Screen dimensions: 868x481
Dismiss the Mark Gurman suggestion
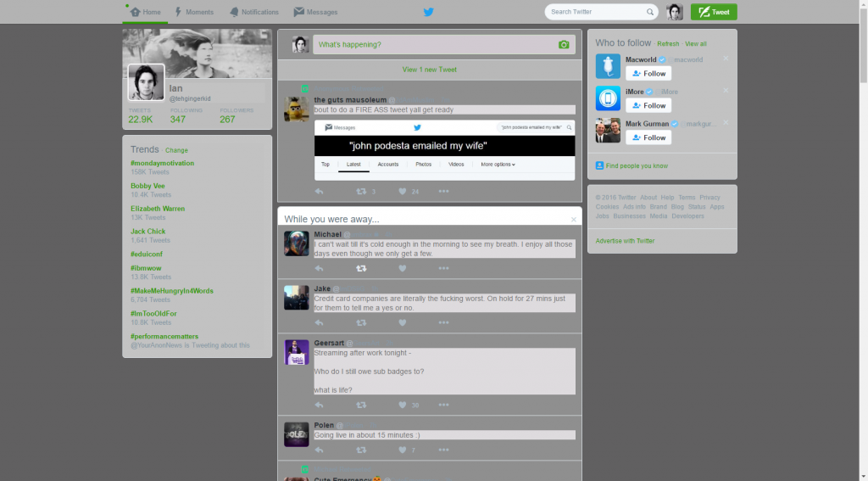(x=726, y=123)
